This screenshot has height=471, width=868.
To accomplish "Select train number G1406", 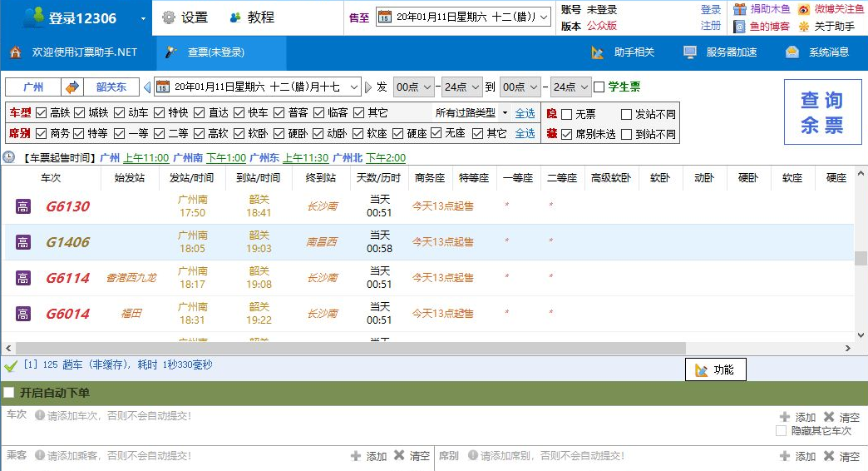I will (67, 242).
